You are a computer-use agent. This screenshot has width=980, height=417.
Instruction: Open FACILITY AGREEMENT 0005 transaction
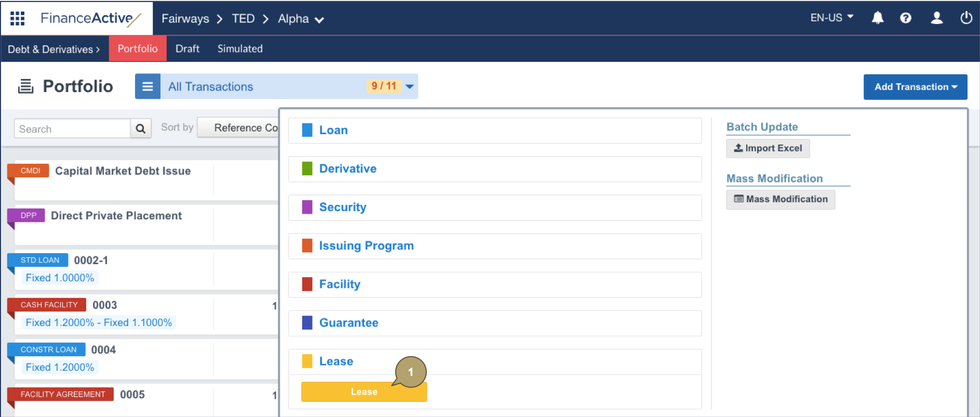132,395
